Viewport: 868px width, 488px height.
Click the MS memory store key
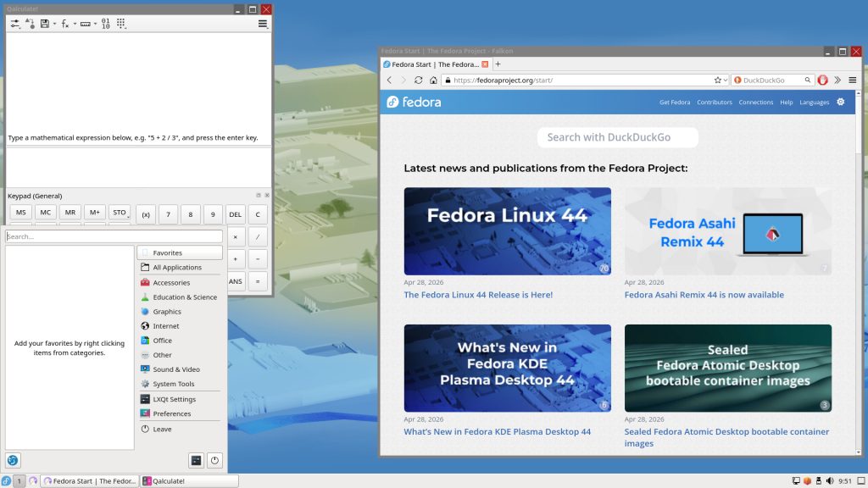click(21, 212)
